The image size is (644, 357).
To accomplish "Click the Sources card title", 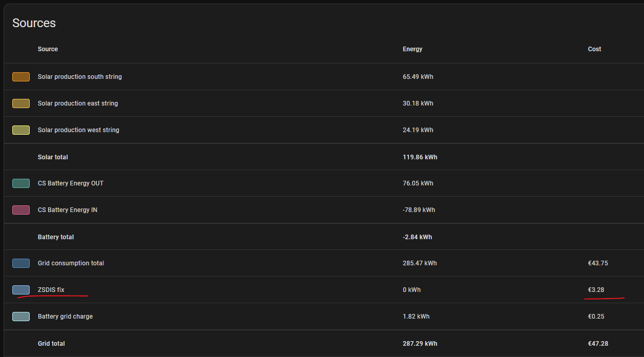I will tap(34, 23).
